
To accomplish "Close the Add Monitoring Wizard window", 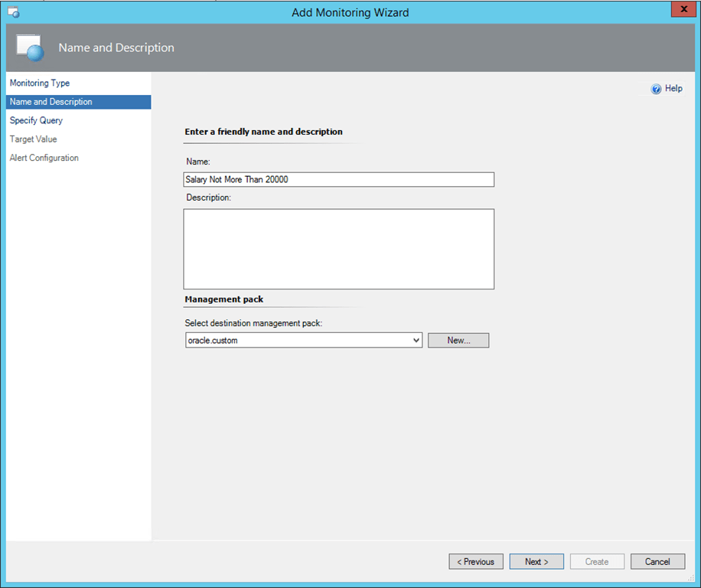I will tap(683, 9).
